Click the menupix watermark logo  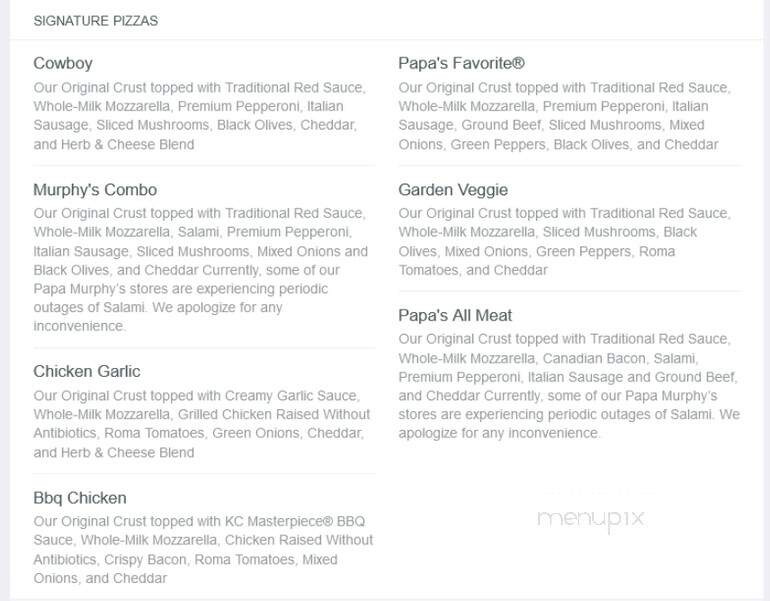pos(591,519)
